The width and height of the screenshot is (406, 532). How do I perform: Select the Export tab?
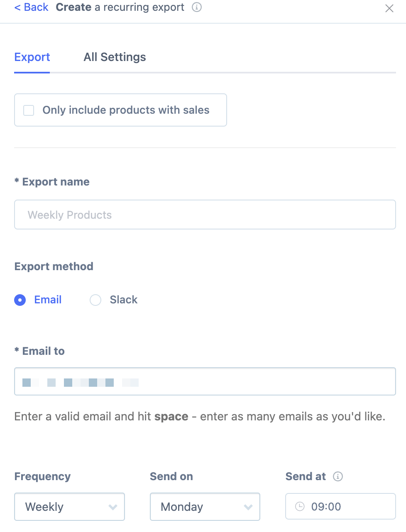tap(32, 57)
